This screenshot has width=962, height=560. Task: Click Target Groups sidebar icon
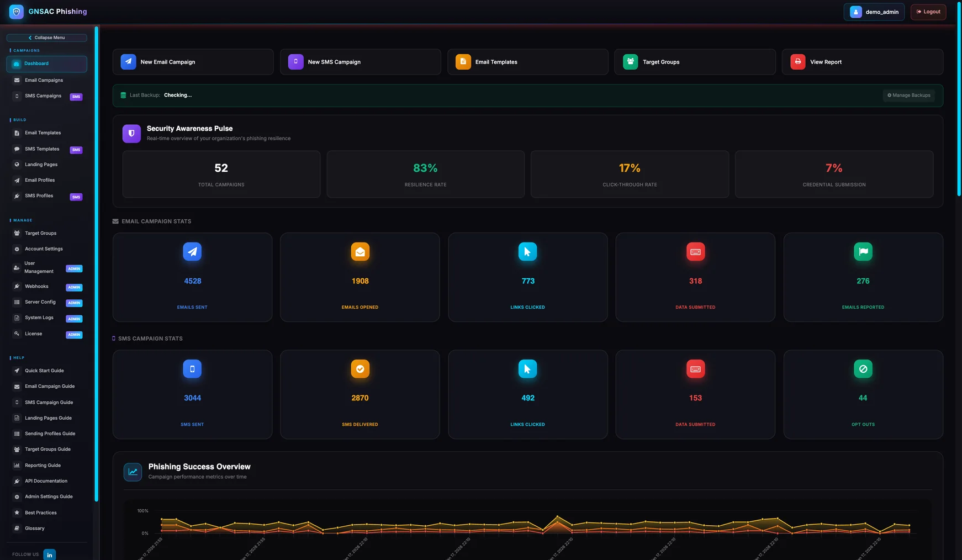(x=17, y=233)
